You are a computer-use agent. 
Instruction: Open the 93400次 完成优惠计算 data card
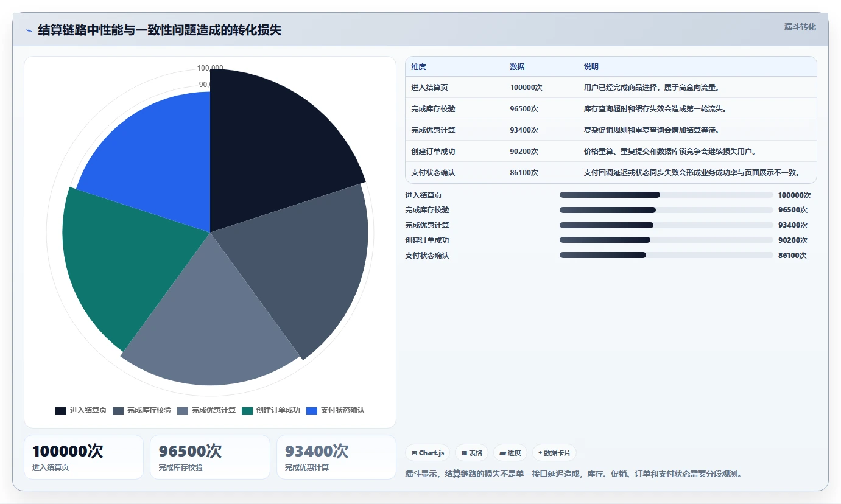pos(336,457)
